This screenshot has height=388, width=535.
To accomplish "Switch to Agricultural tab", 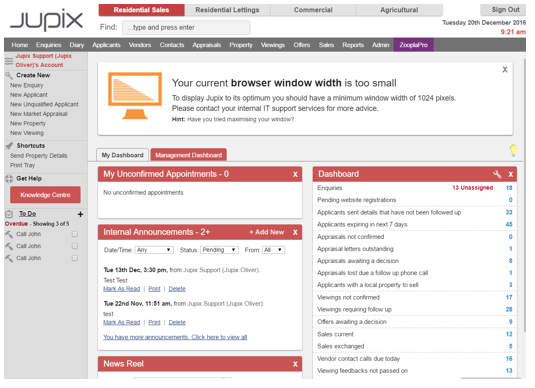I will click(x=399, y=10).
